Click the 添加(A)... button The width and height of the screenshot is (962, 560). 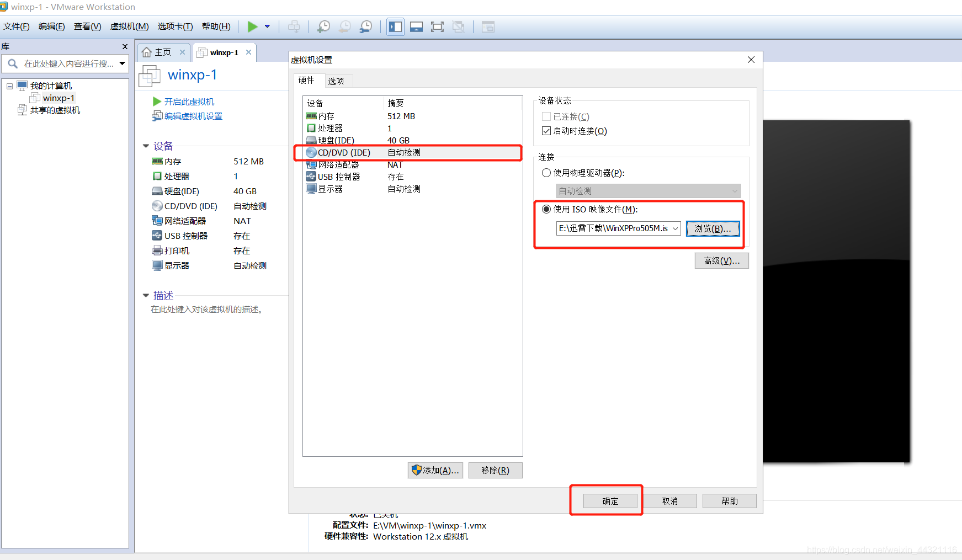coord(435,471)
